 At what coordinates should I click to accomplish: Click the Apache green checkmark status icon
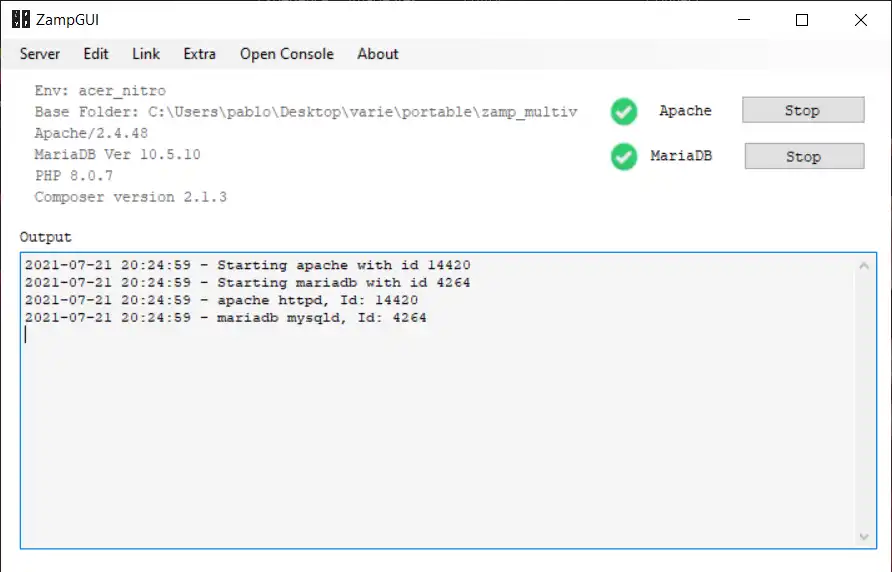tap(624, 112)
